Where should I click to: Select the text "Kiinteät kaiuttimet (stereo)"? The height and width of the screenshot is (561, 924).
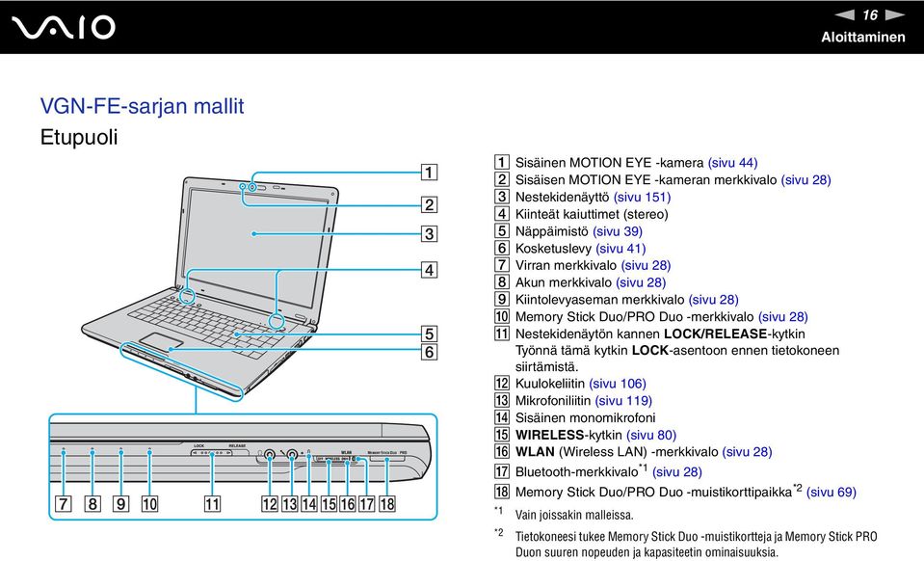click(x=592, y=214)
